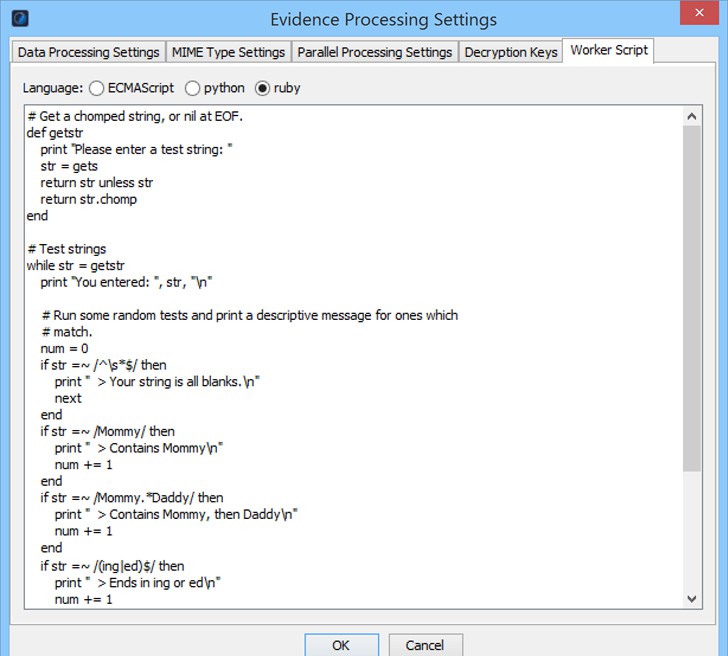Open the Decryption Keys tab
This screenshot has width=728, height=656.
511,52
